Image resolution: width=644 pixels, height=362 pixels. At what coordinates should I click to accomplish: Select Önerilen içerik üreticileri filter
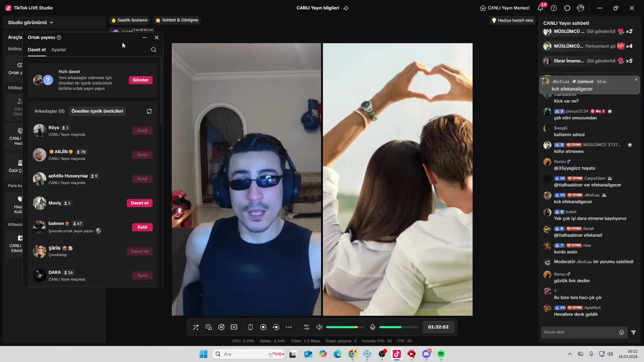[x=97, y=111]
